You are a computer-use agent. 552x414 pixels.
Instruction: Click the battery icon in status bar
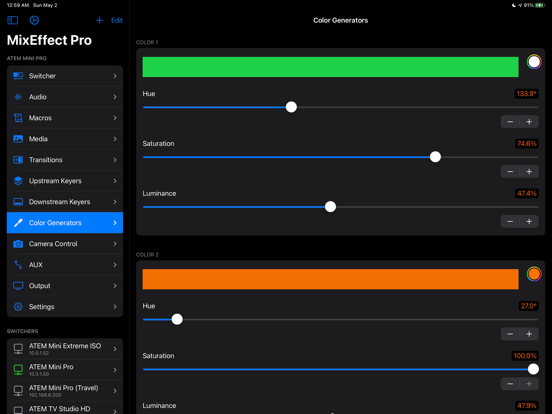point(540,5)
